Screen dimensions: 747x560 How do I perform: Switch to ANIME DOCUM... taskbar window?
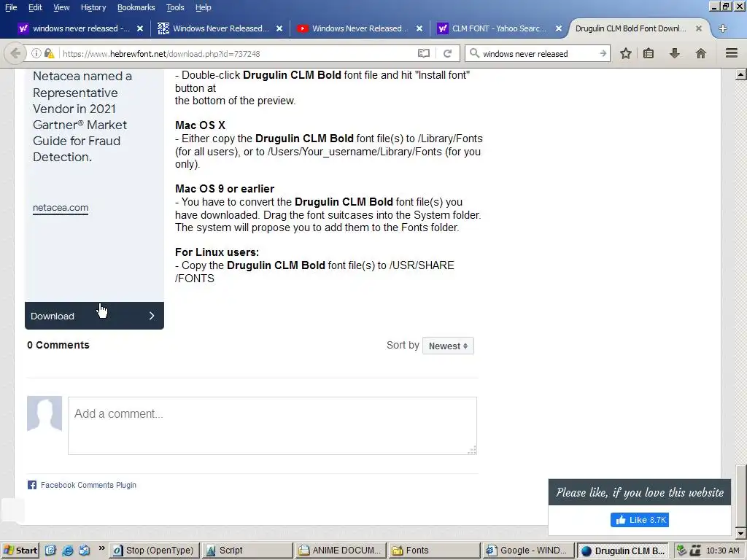click(x=340, y=551)
